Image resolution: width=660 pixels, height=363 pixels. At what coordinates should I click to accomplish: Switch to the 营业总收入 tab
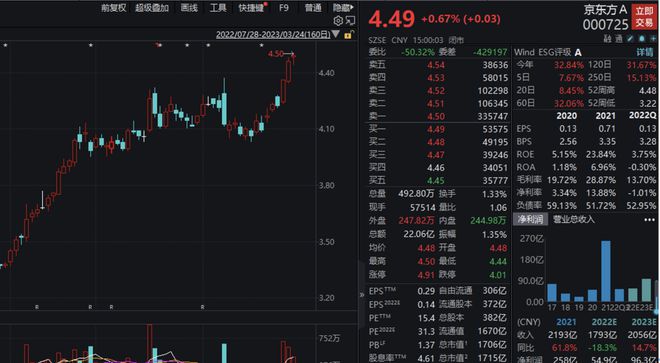[574, 219]
